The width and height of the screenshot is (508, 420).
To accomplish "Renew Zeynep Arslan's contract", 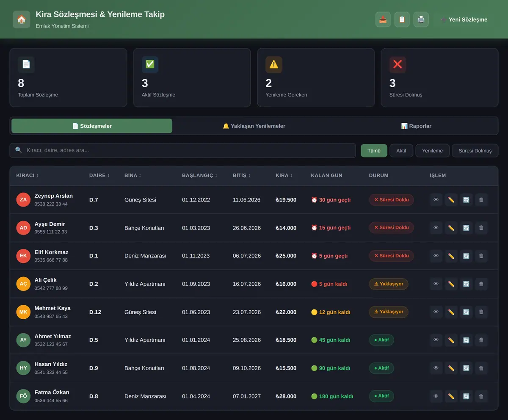I will pos(466,200).
